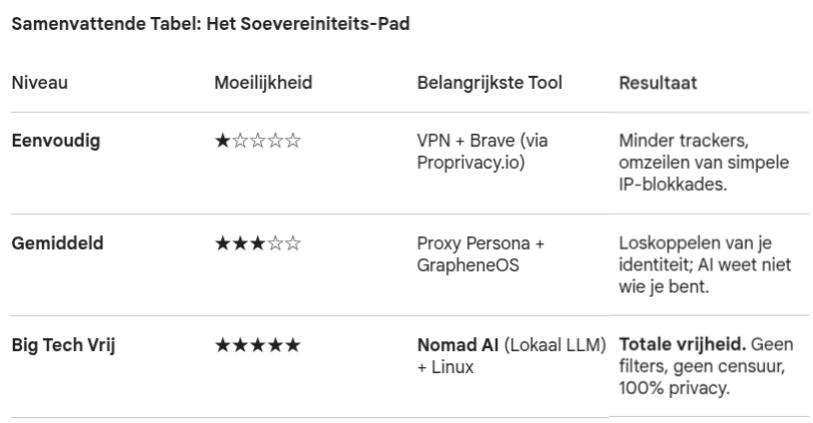Click the 'Resultaat' column header
Image resolution: width=813 pixels, height=423 pixels.
coord(658,83)
